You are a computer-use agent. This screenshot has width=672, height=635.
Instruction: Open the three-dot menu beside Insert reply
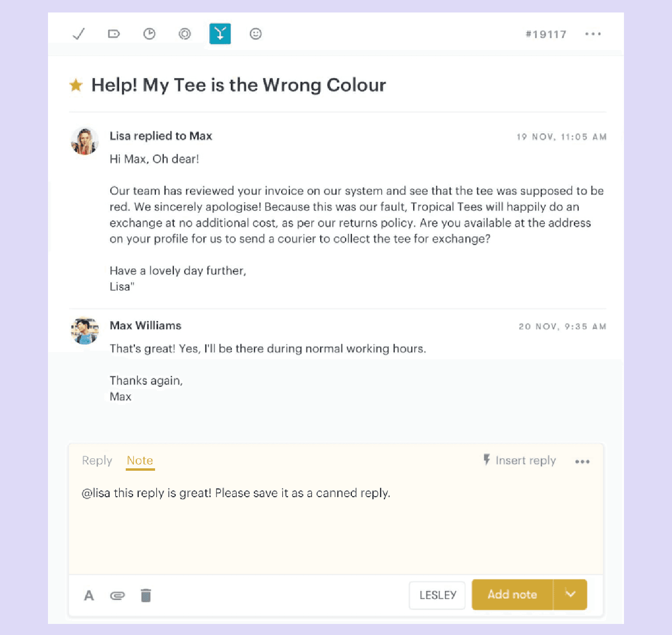coord(582,461)
